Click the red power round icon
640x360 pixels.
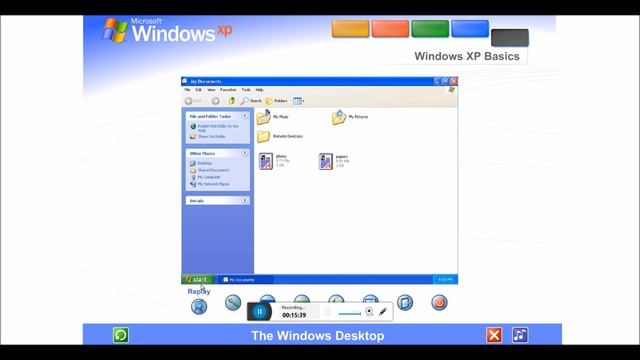[439, 302]
